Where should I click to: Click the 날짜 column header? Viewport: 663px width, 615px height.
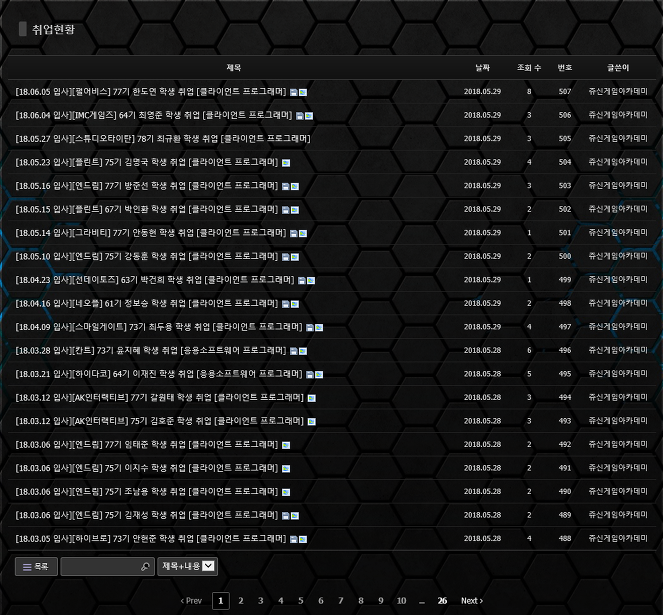pyautogui.click(x=482, y=68)
